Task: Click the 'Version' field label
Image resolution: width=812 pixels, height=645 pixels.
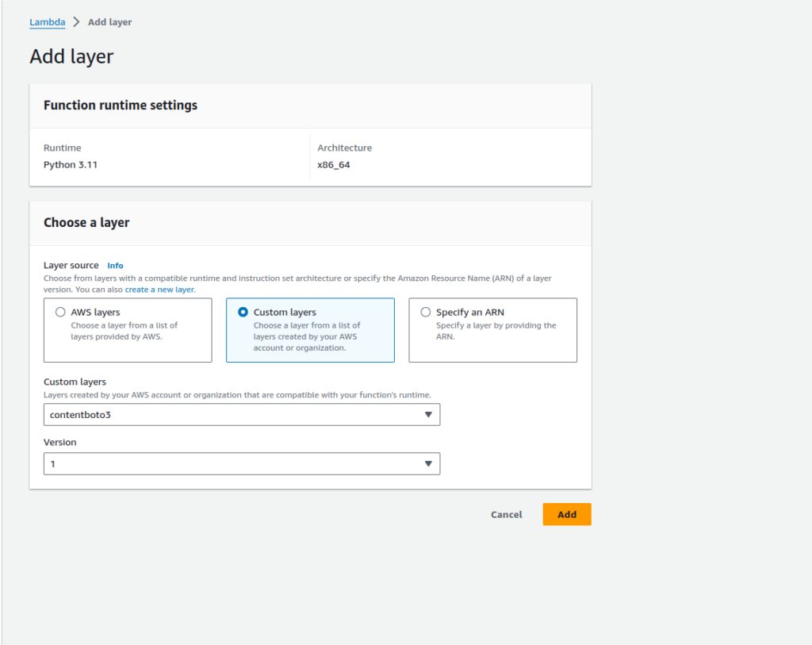Action: [60, 443]
